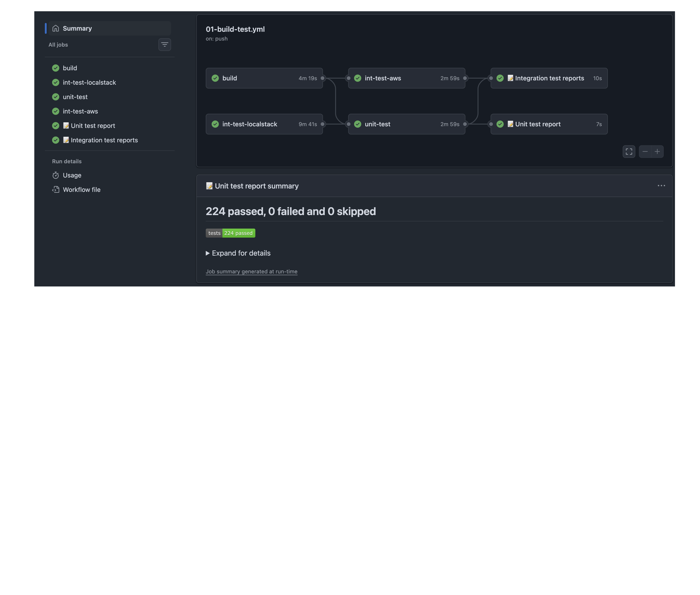700x595 pixels.
Task: Open the unit-test job in the sidebar
Action: coord(75,97)
